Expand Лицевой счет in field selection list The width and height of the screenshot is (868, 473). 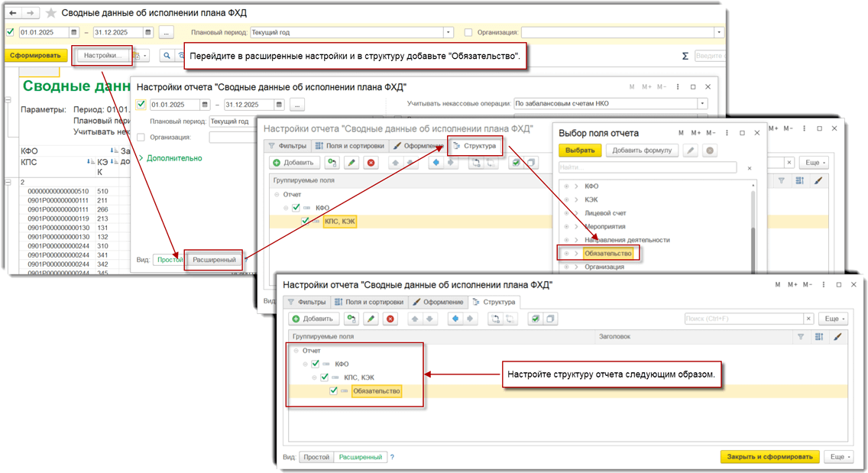[x=576, y=213]
